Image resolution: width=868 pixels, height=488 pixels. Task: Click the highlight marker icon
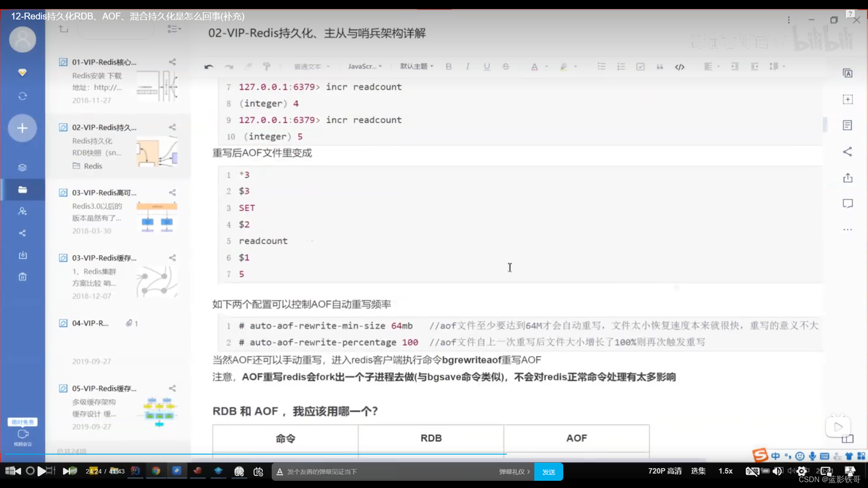pos(563,66)
